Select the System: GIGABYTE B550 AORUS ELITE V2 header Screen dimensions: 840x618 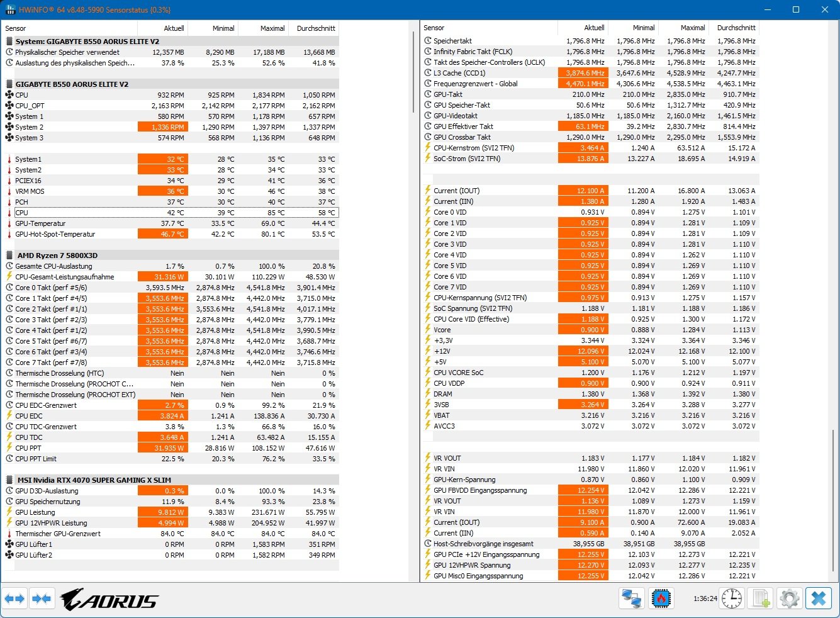tap(171, 42)
